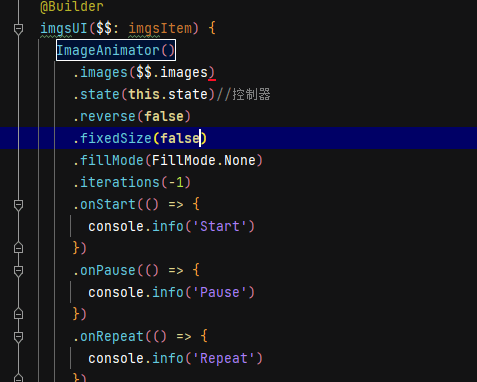Click false inside .reverse call

click(x=164, y=116)
